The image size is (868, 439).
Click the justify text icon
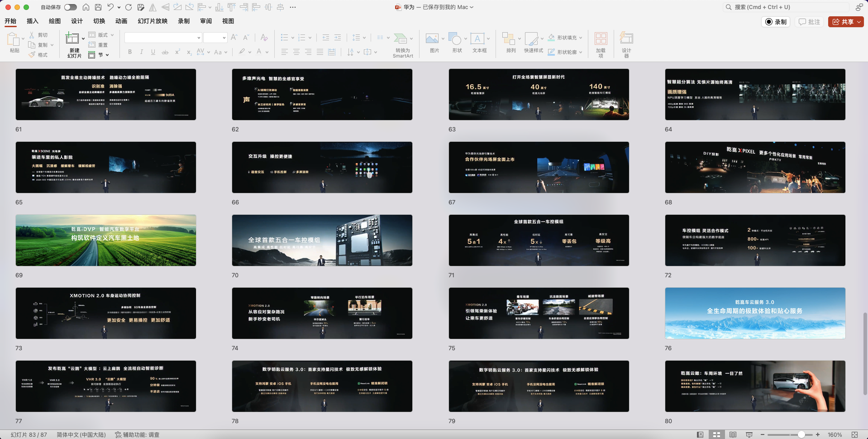point(320,52)
